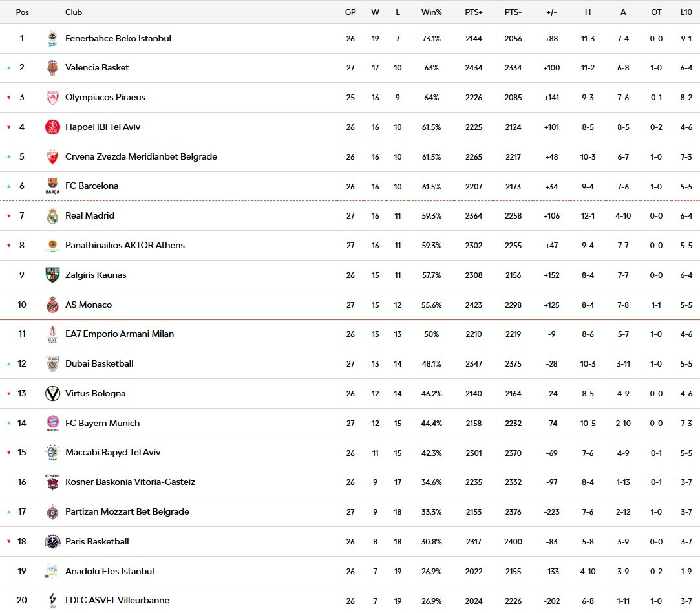Sort table by Win% column header
The height and width of the screenshot is (613, 700).
[x=430, y=12]
